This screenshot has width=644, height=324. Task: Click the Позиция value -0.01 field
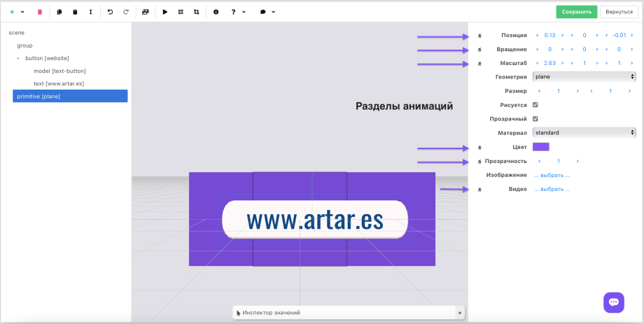pyautogui.click(x=619, y=35)
